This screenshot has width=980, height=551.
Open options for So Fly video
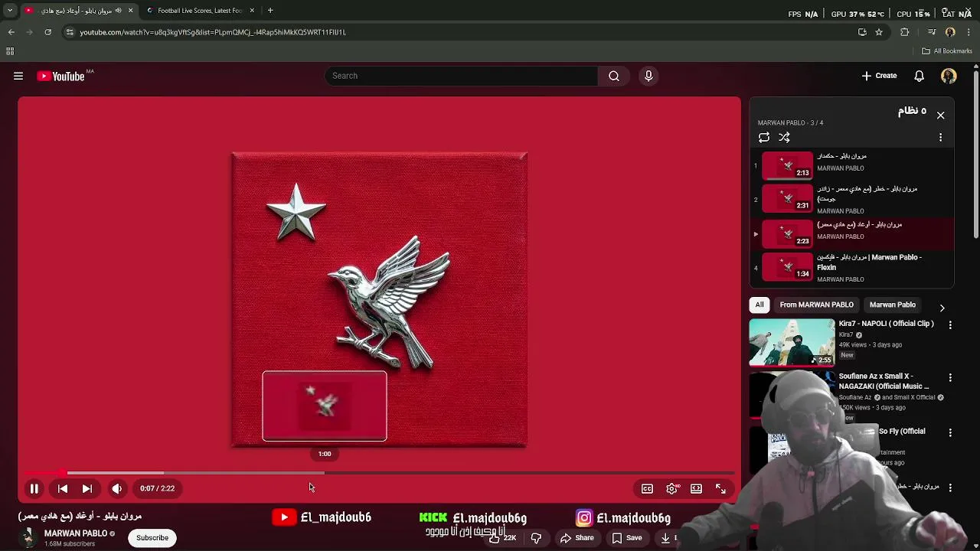[950, 432]
